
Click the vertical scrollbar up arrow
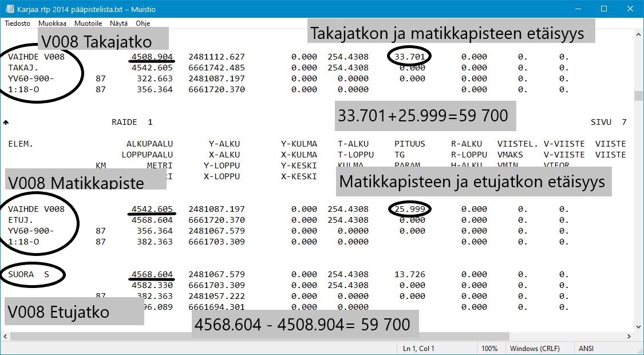click(x=638, y=34)
